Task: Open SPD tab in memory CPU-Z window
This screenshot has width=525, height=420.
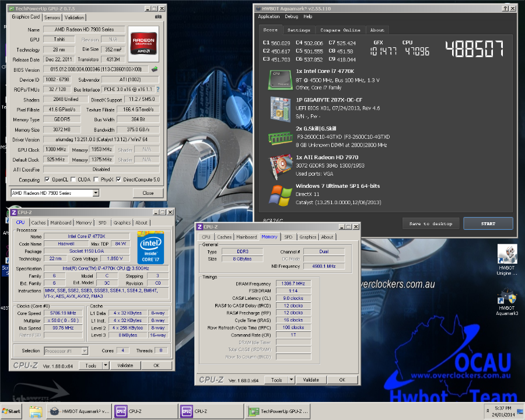Action: click(x=288, y=237)
